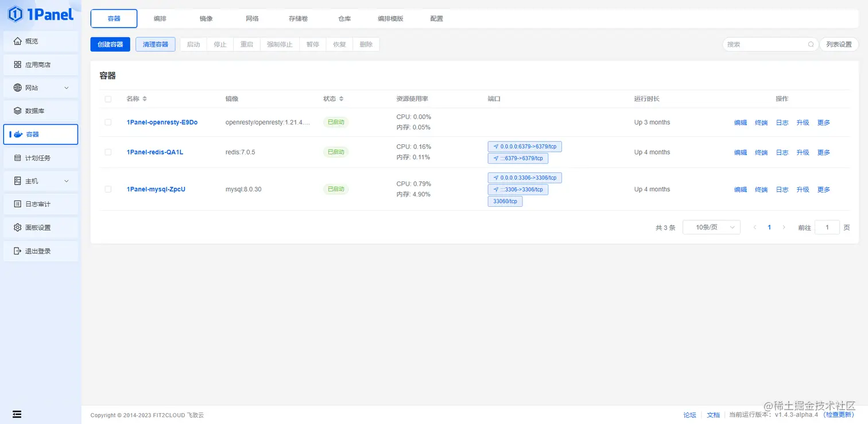Viewport: 868px width, 424px height.
Task: Open the 文档 footer link
Action: click(713, 415)
